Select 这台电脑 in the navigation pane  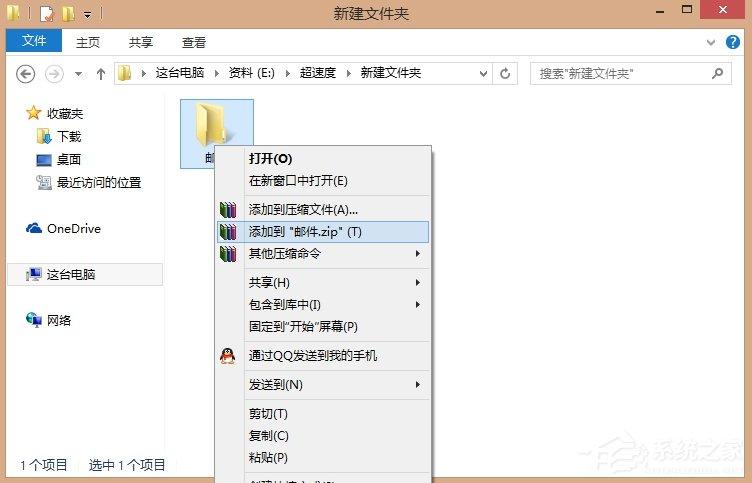pyautogui.click(x=85, y=274)
